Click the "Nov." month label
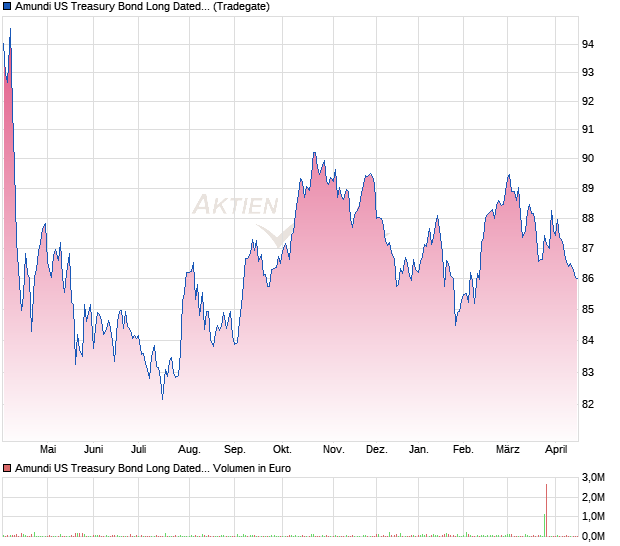 (x=333, y=450)
